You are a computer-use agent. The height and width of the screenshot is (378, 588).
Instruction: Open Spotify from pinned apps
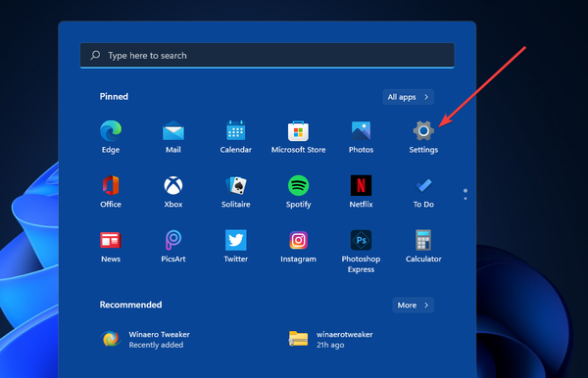(x=299, y=191)
